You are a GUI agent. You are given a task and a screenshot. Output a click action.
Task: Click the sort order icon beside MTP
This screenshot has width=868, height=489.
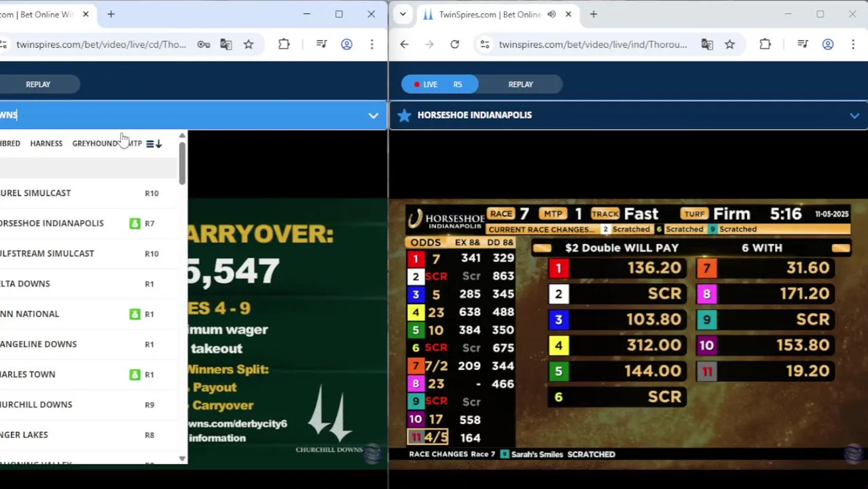pyautogui.click(x=154, y=143)
